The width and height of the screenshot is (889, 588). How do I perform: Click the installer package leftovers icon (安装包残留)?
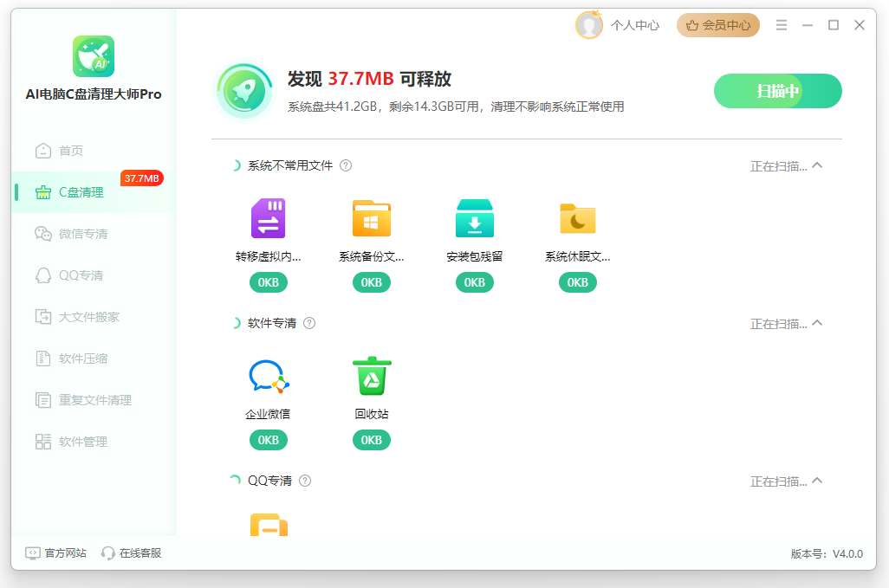point(474,218)
